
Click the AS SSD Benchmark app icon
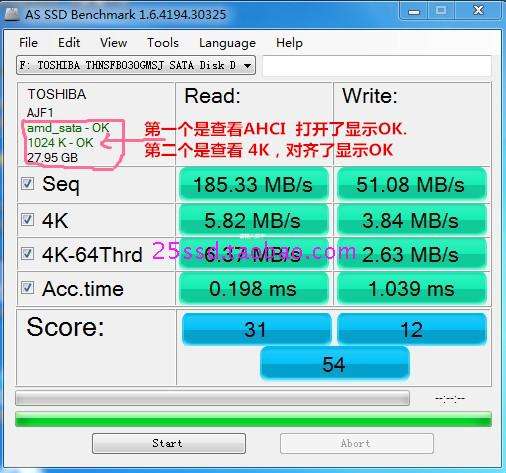click(12, 14)
